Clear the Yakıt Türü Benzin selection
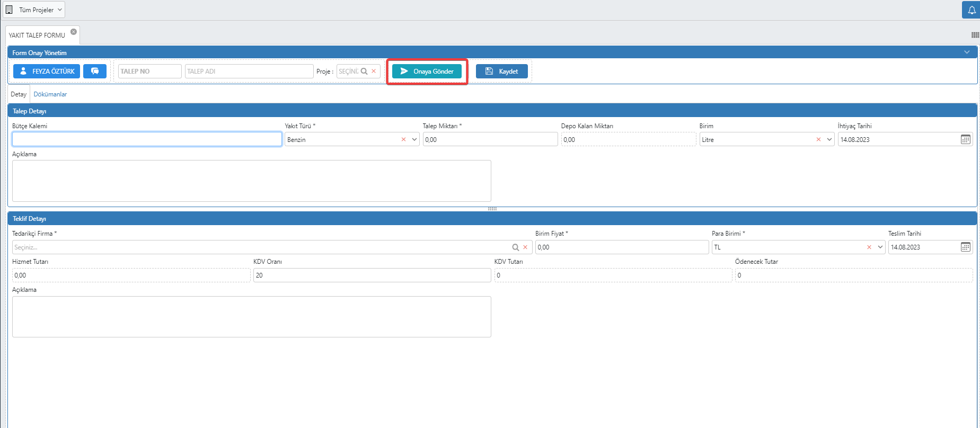Screen dimensions: 980x428 tap(403, 139)
